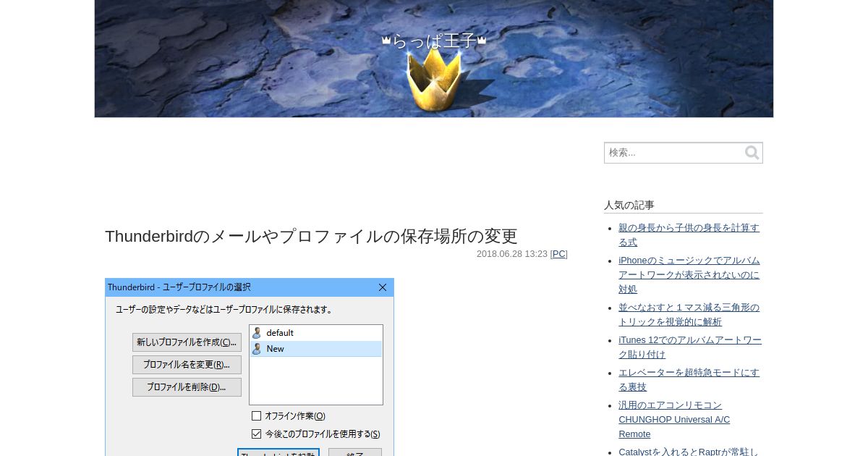The image size is (868, 456).
Task: Click 新しいプロファイルを作成 button
Action: click(x=187, y=342)
